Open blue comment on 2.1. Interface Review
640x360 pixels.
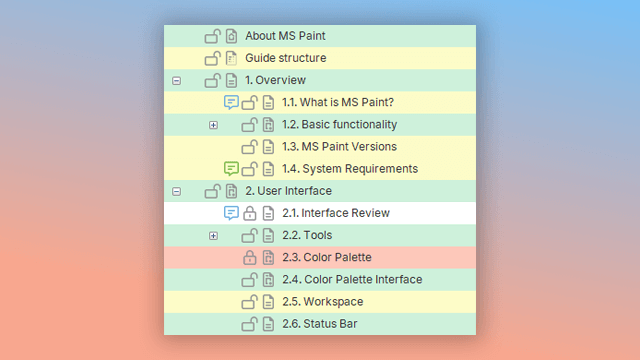[x=231, y=213]
